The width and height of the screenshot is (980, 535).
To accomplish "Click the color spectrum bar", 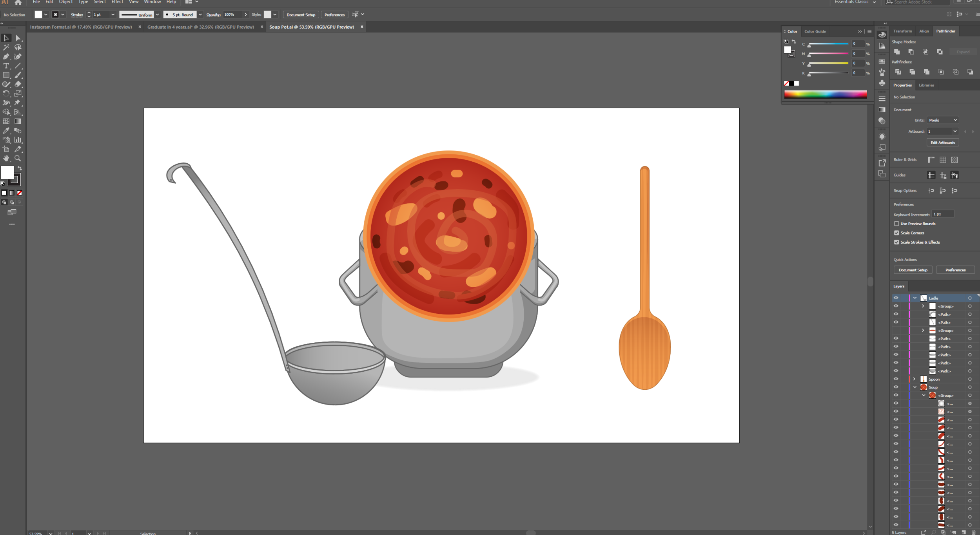I will click(825, 94).
